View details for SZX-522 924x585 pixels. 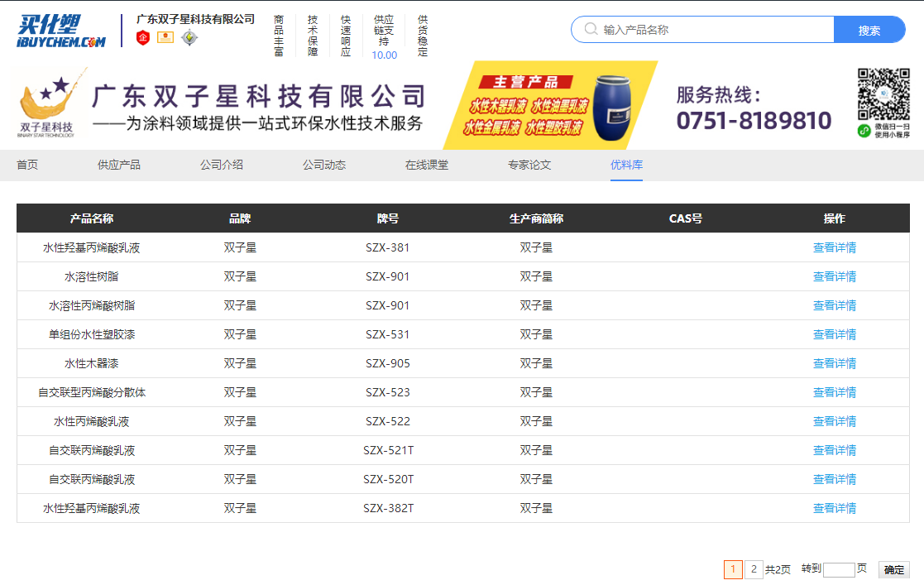[835, 422]
